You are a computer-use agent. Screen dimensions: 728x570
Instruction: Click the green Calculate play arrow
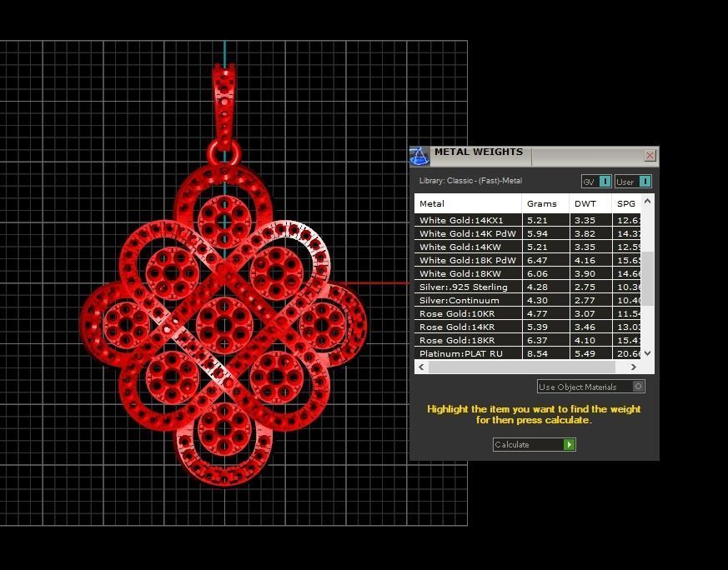pyautogui.click(x=569, y=444)
